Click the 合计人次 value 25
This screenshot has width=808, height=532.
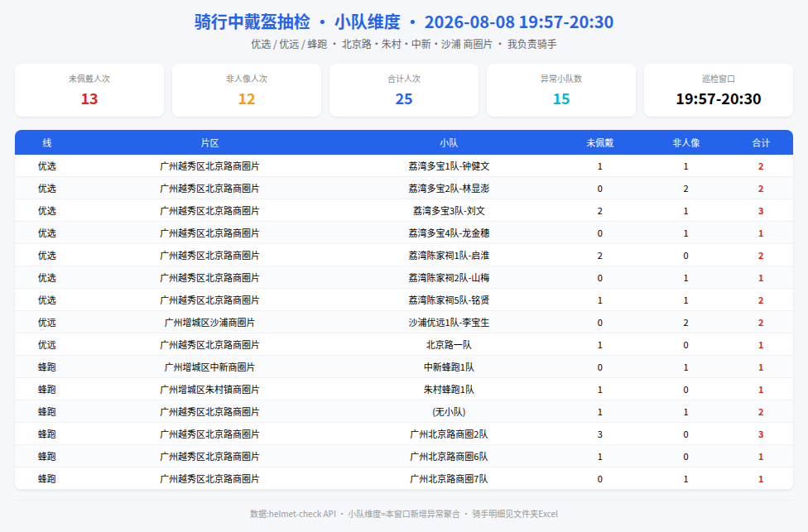(404, 99)
